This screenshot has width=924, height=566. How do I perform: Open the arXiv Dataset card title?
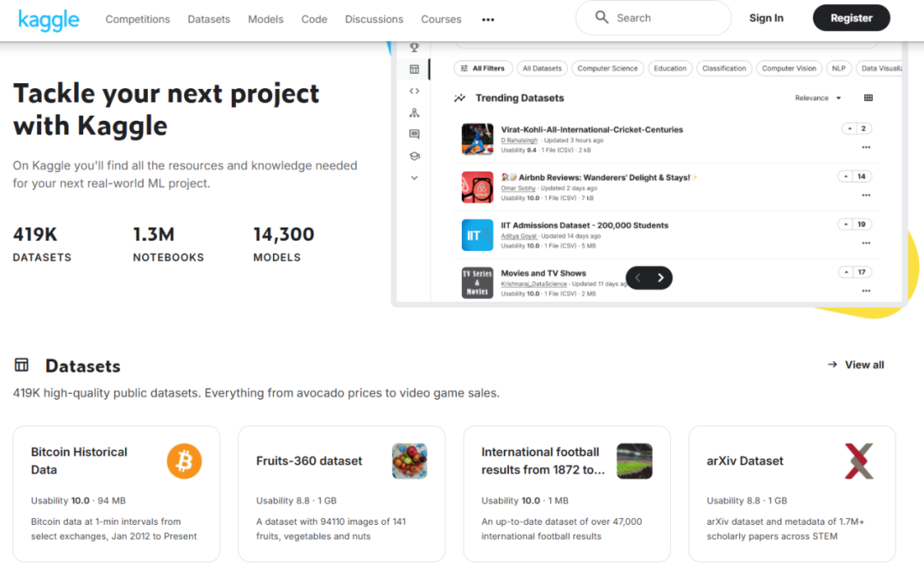click(x=745, y=461)
